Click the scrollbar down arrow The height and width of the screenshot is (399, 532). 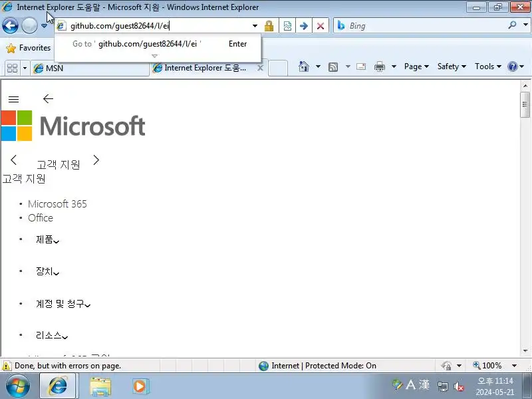pyautogui.click(x=525, y=351)
